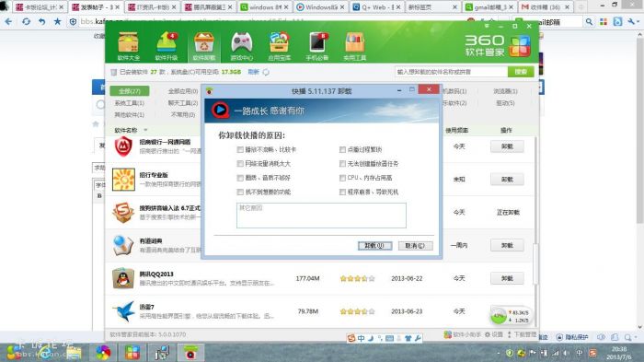Check the CPU、内存占用高 reason box
Screen dimensions: 644x362
pyautogui.click(x=342, y=178)
